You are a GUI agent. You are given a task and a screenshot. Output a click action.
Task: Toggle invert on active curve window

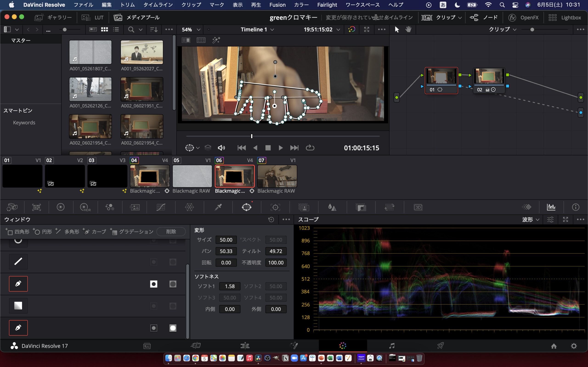(154, 284)
